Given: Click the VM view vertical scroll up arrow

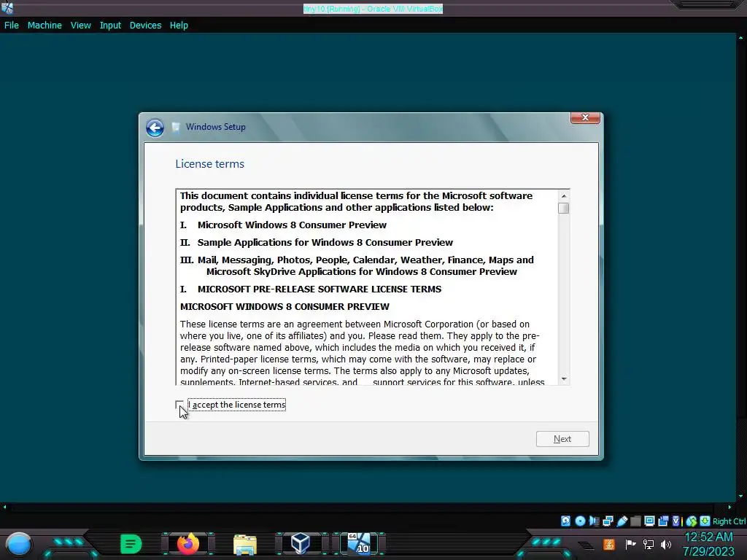Looking at the screenshot, I should [741, 37].
